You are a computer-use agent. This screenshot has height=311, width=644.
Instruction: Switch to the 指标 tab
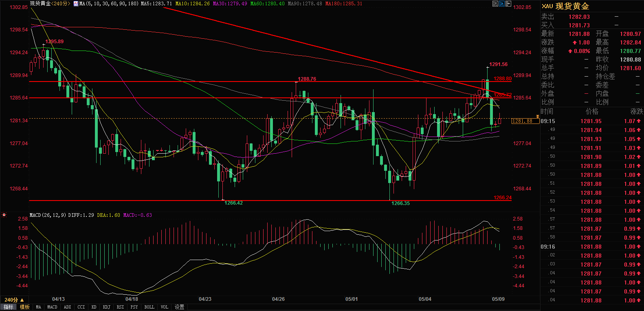9,307
